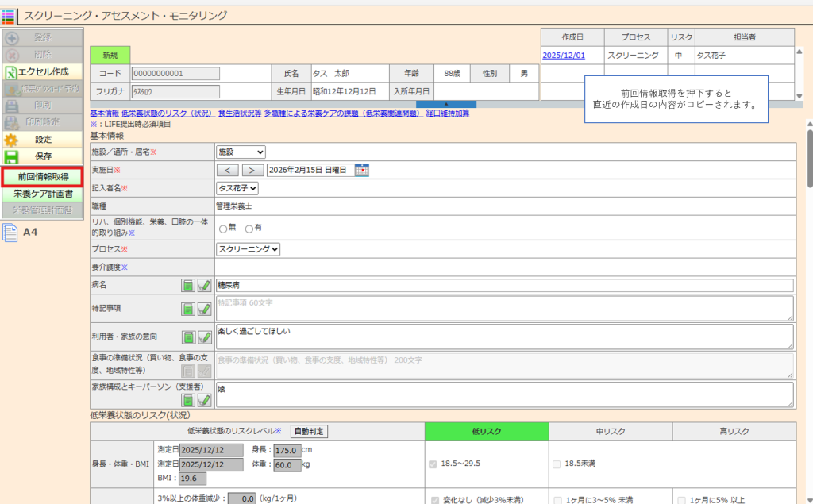Screen dimensions: 813x504
Task: Open the calendar picker beside 実施日
Action: click(362, 170)
